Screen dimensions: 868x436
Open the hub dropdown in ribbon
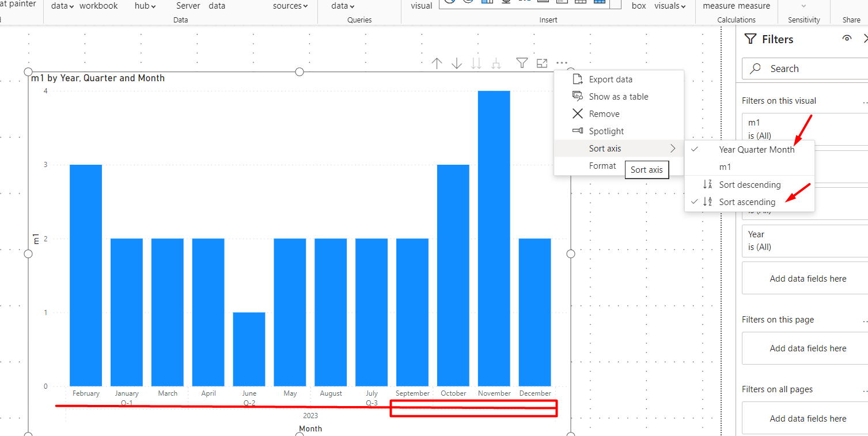point(146,6)
